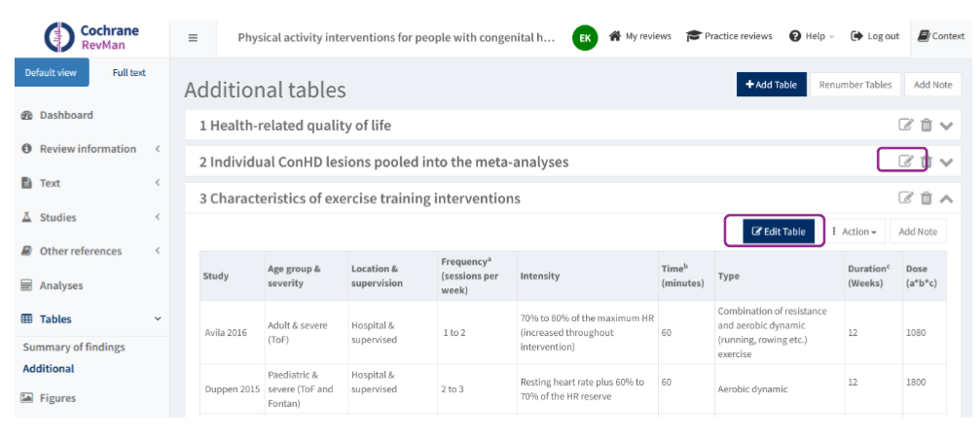Image resolution: width=980 pixels, height=442 pixels.
Task: Click edit icon for Health-related quality of life
Action: coord(906,125)
